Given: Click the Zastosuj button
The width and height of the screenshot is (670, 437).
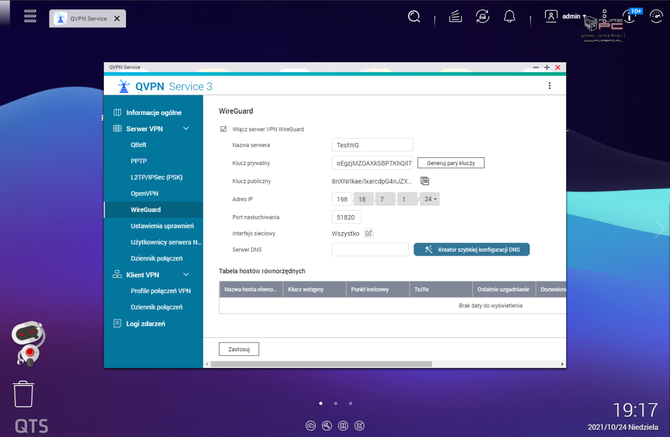Looking at the screenshot, I should tap(239, 349).
